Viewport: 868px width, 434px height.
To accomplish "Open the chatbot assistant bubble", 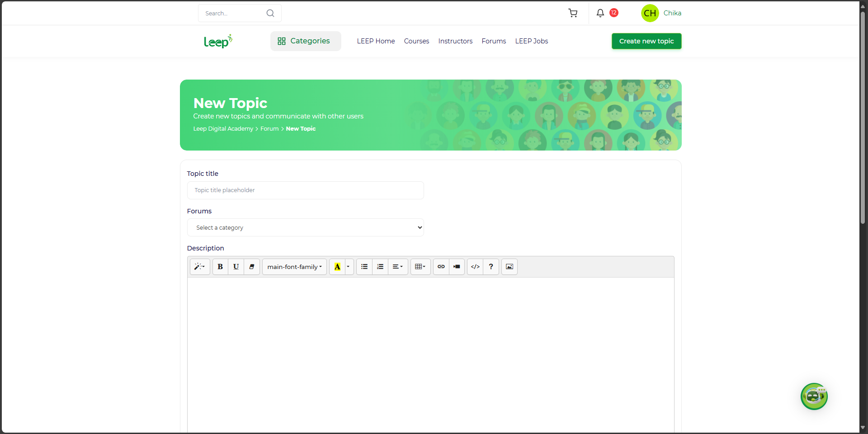I will pyautogui.click(x=814, y=396).
